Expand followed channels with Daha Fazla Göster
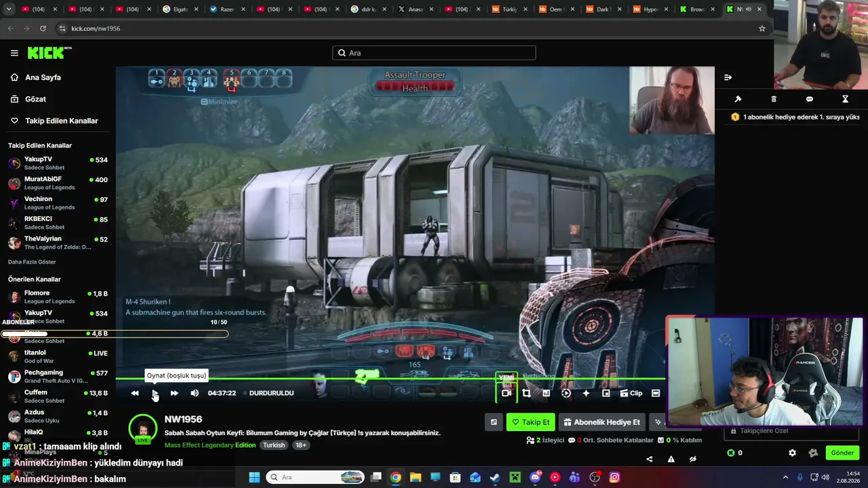 point(32,262)
